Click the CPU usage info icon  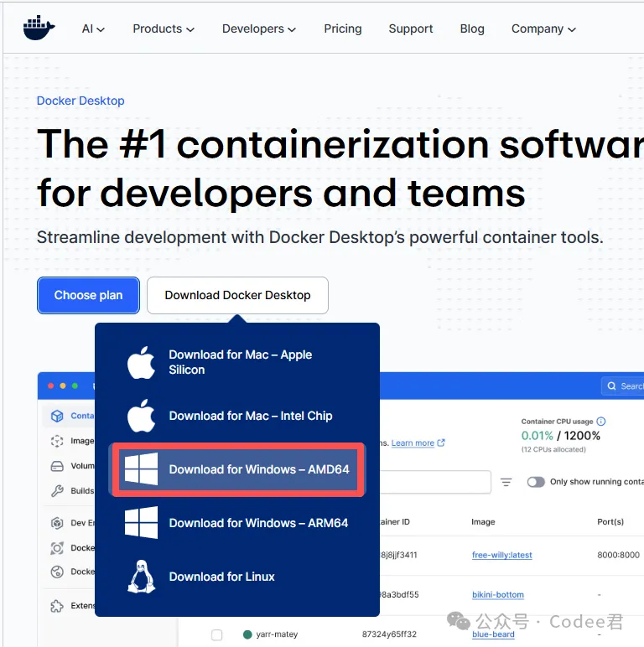[x=601, y=422]
